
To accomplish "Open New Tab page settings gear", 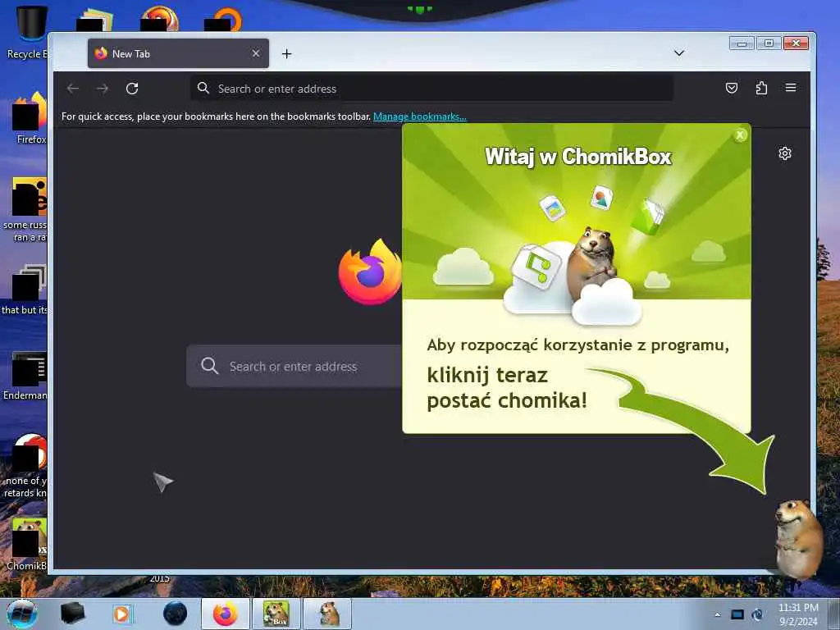I will [785, 153].
